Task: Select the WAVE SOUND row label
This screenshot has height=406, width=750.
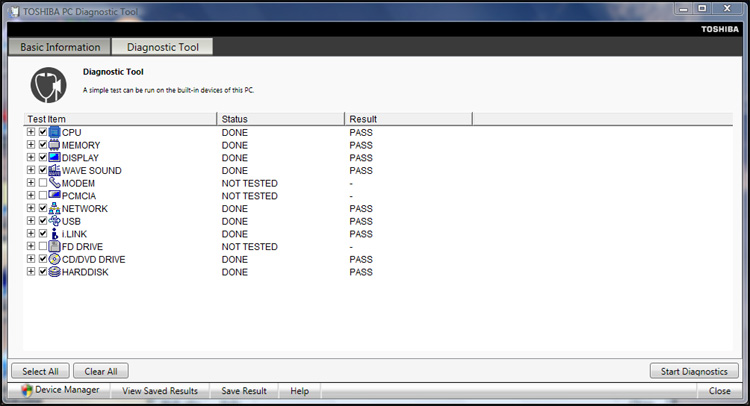Action: coord(91,170)
